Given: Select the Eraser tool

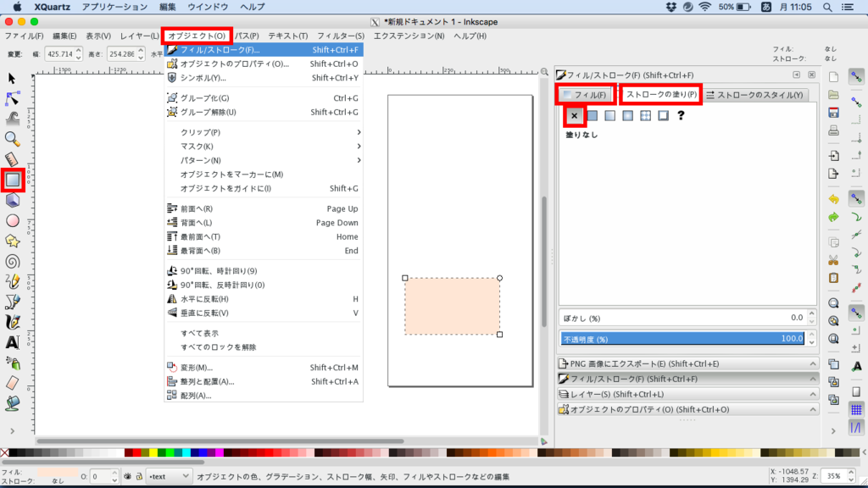Looking at the screenshot, I should [12, 383].
